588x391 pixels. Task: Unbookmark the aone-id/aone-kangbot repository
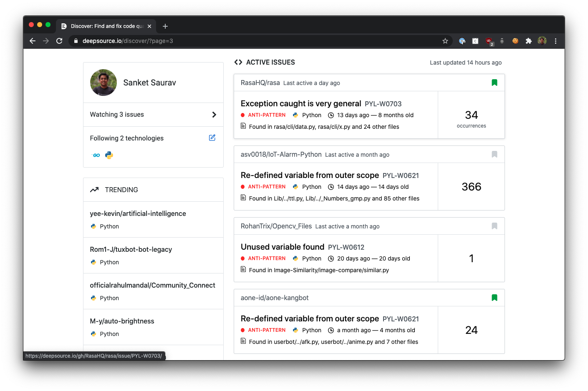tap(495, 298)
